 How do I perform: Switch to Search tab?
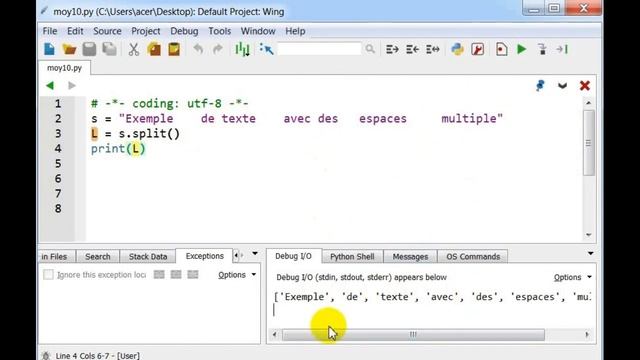tap(98, 256)
